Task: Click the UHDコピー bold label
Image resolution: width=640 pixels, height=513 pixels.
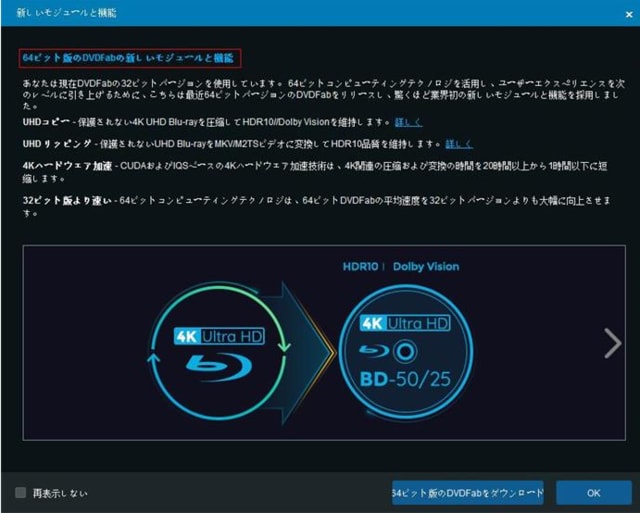Action: (46, 122)
